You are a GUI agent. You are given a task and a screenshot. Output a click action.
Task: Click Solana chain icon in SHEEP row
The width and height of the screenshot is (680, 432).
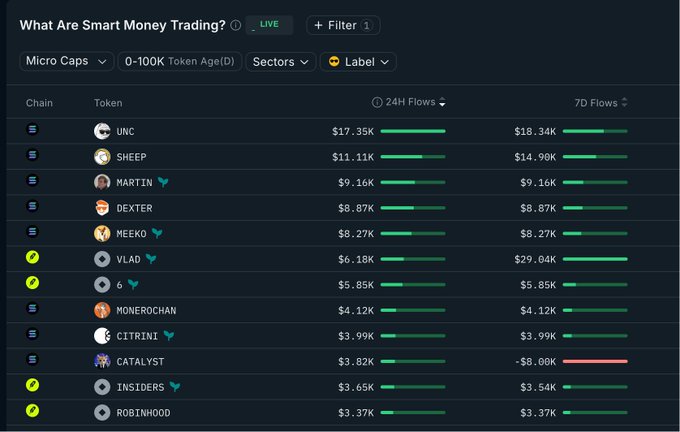[x=33, y=155]
